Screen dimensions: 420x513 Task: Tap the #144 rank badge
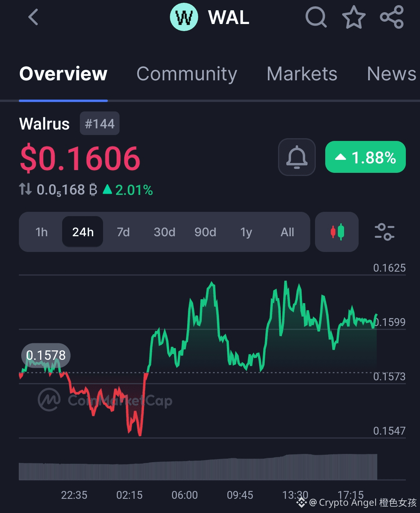coord(99,124)
